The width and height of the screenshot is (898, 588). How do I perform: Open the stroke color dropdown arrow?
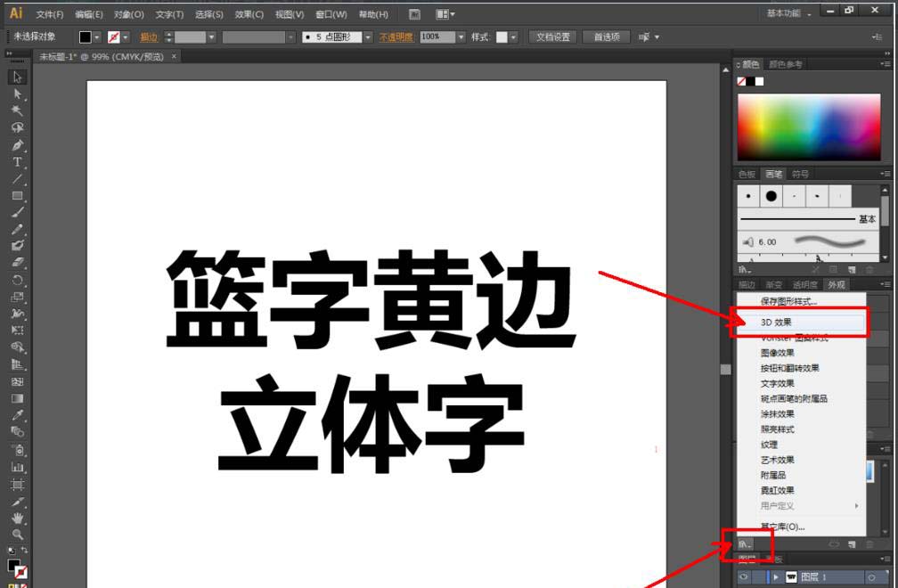(x=126, y=37)
